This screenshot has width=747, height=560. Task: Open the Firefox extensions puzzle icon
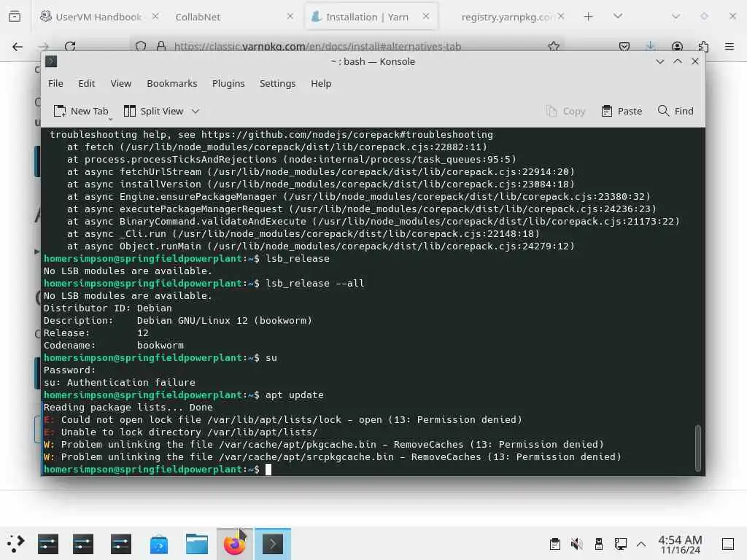(x=703, y=47)
